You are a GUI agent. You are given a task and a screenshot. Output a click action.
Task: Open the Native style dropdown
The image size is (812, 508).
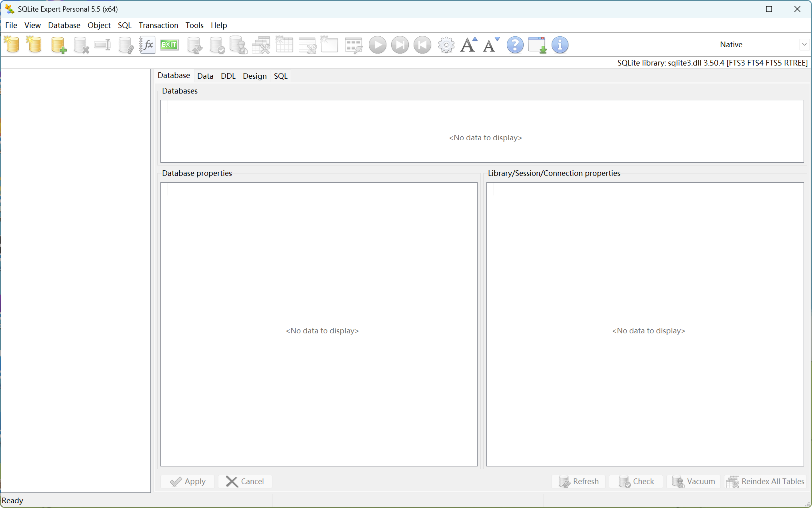804,44
